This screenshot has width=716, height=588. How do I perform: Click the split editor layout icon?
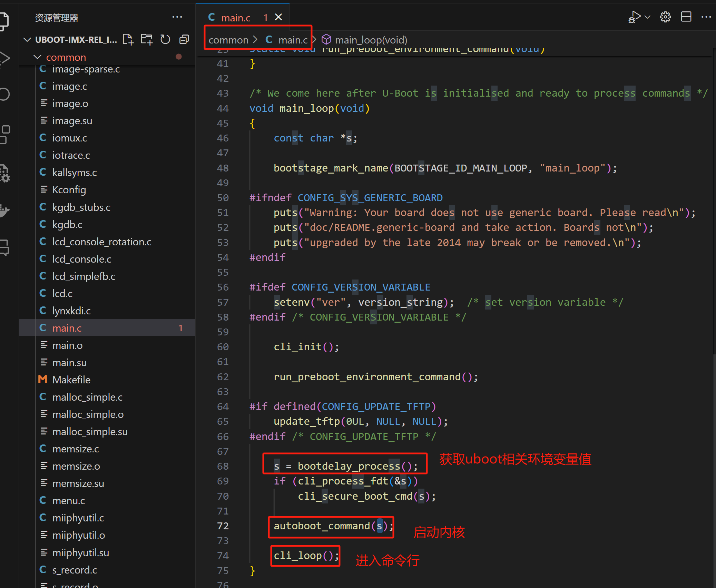686,17
